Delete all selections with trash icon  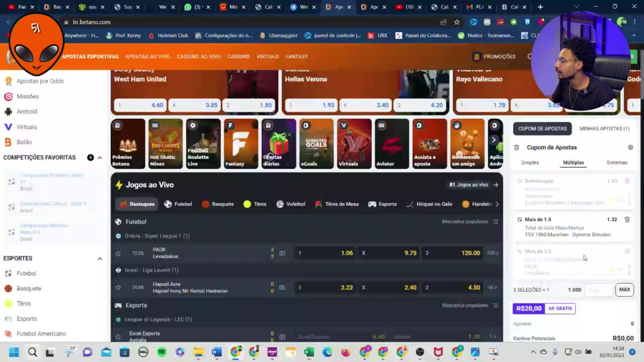click(x=516, y=147)
